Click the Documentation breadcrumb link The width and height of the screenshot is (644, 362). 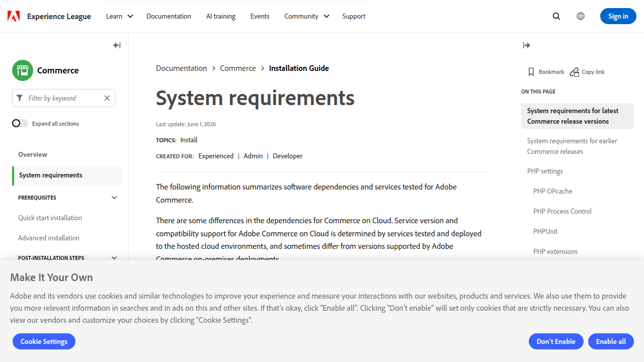[181, 68]
